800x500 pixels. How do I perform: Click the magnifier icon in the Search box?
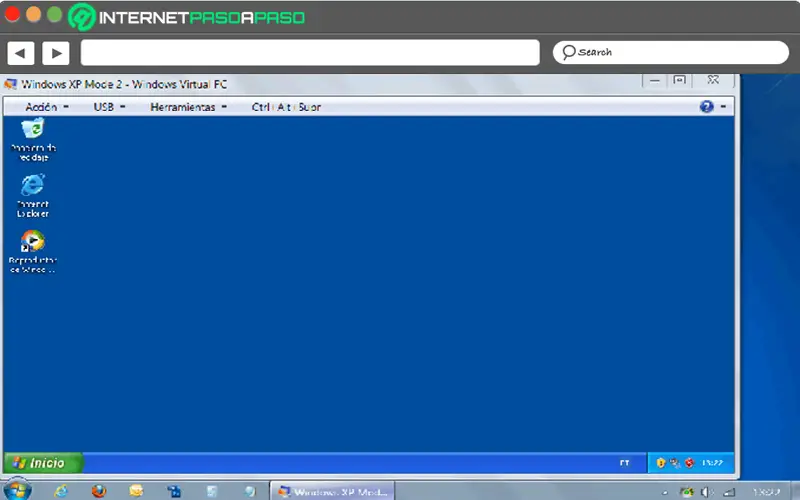tap(568, 52)
